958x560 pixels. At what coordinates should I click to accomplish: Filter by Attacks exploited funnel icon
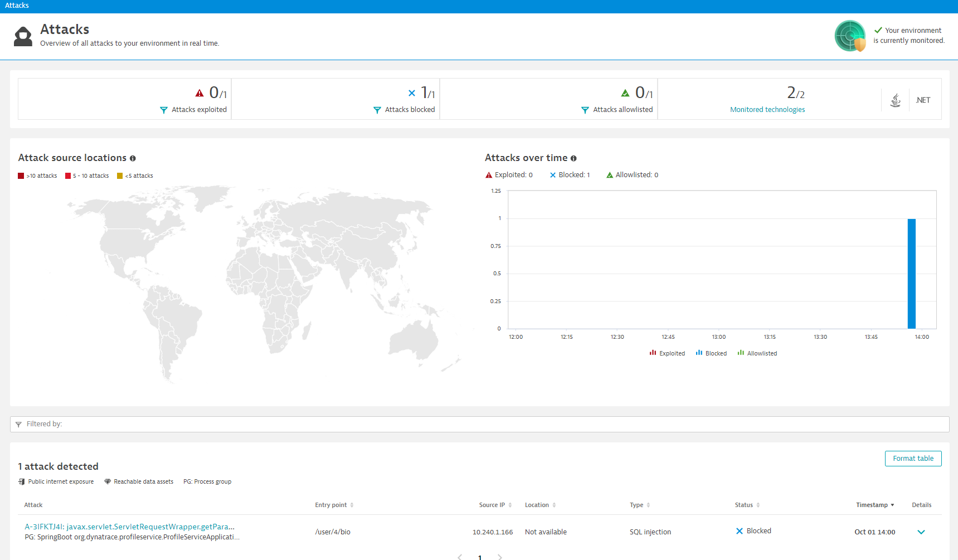(x=163, y=110)
